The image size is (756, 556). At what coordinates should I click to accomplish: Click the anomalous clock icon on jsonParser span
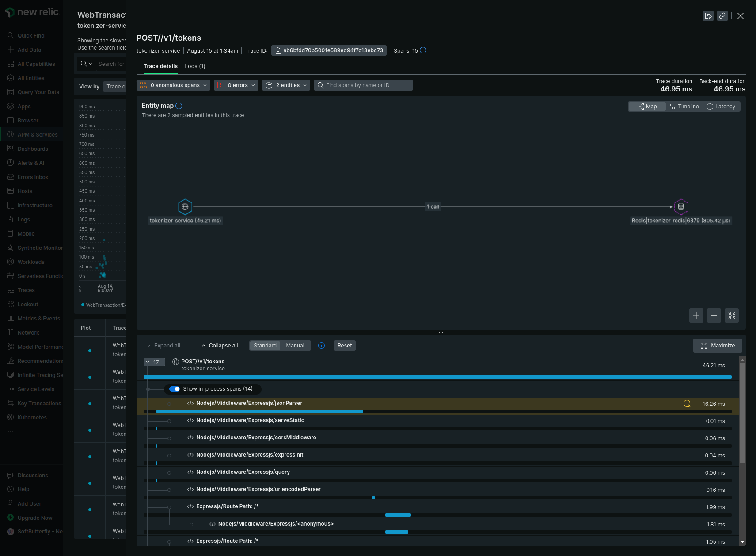point(687,404)
